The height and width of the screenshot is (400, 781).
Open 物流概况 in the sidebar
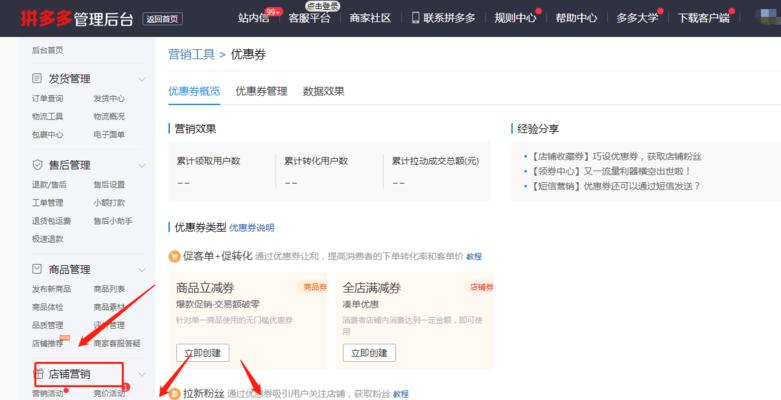[109, 116]
